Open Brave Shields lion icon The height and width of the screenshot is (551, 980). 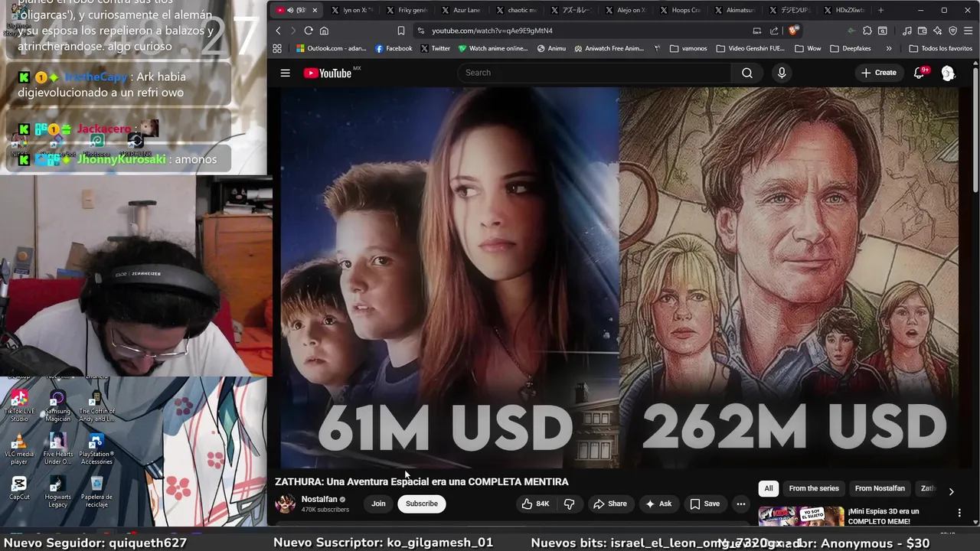click(794, 31)
